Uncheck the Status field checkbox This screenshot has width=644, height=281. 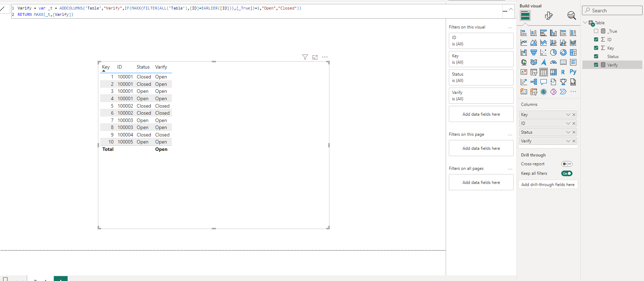(596, 56)
